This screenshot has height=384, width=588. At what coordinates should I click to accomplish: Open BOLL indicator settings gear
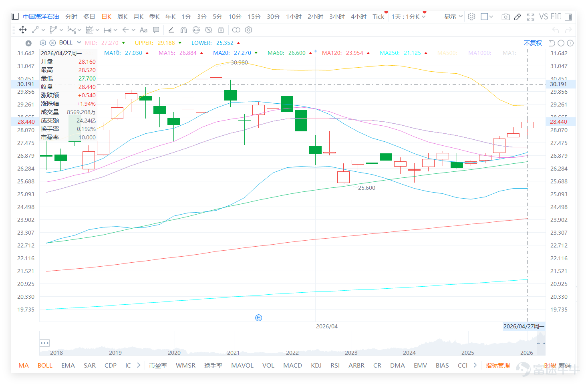tap(43, 43)
